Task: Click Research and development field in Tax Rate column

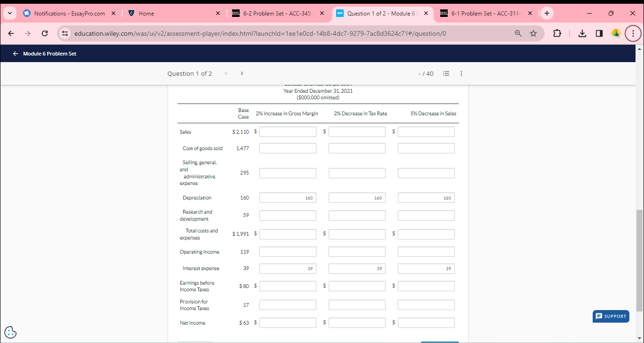Action: [357, 215]
